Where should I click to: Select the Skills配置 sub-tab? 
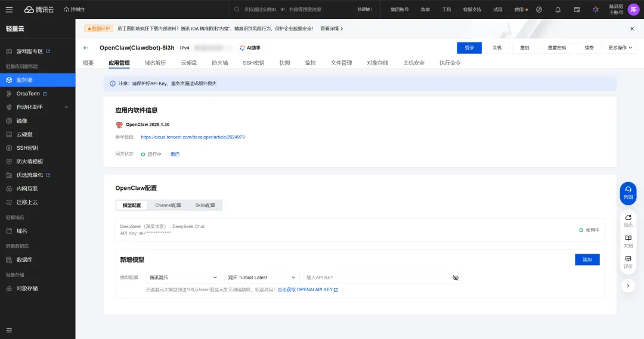coord(205,205)
